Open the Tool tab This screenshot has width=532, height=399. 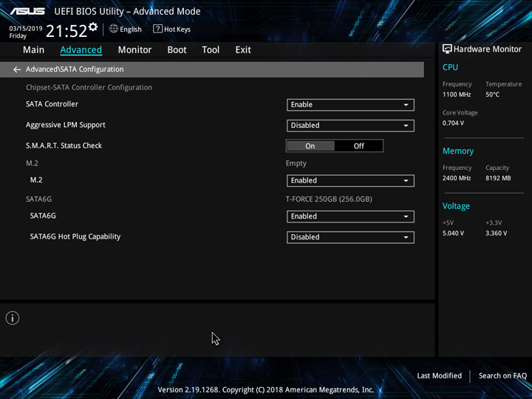coord(211,50)
